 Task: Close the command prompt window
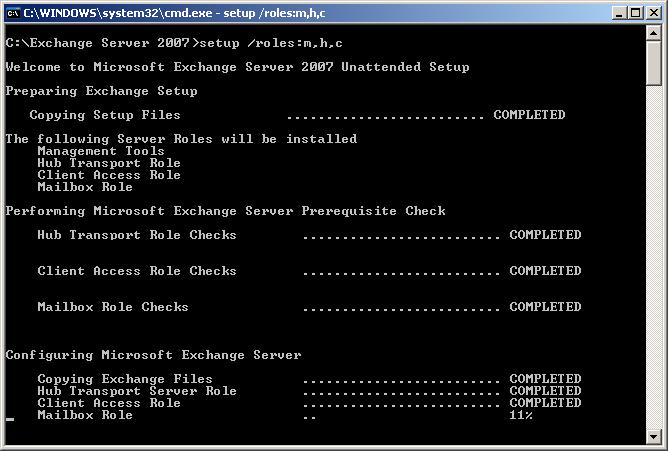(651, 13)
